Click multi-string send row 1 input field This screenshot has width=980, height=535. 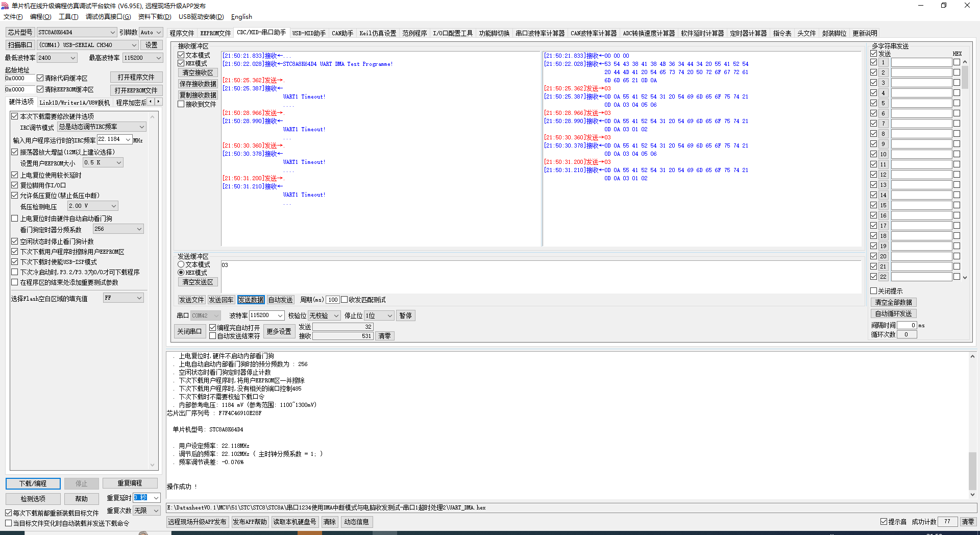pyautogui.click(x=921, y=62)
